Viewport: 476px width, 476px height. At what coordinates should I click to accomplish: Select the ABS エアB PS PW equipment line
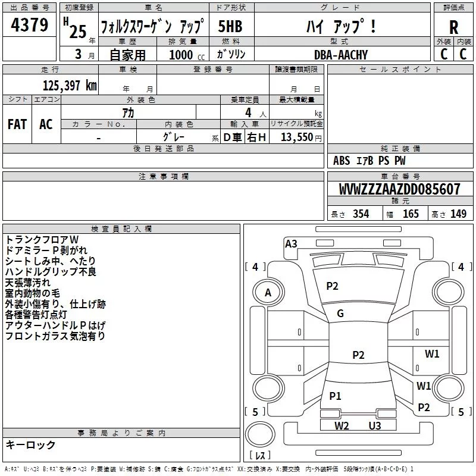point(369,161)
